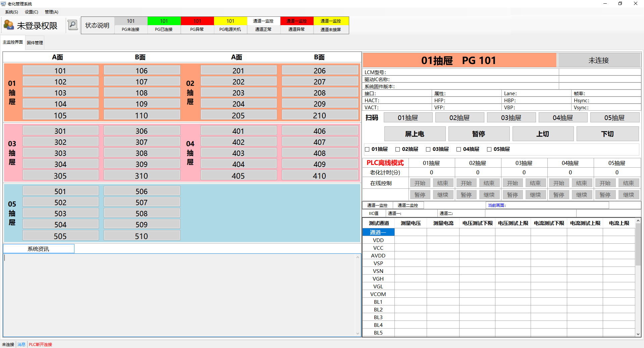Click the magnifier search log icon
644x348 pixels.
[x=73, y=25]
